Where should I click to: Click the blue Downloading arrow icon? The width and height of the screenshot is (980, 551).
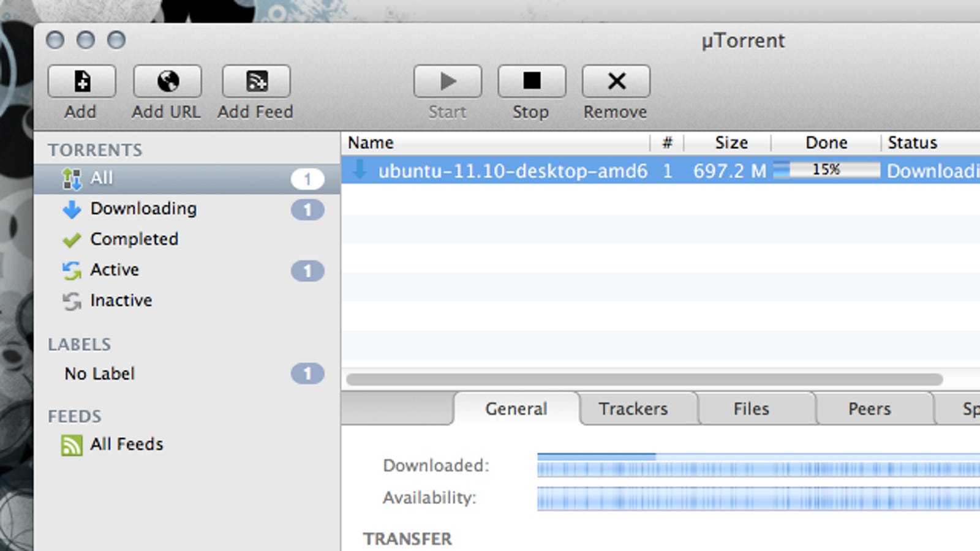[72, 209]
